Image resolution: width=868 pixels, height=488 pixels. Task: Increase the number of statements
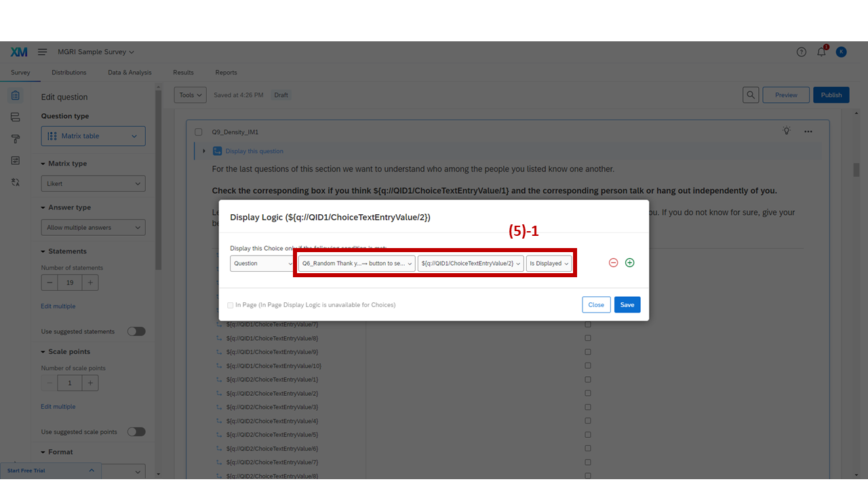[x=90, y=283]
